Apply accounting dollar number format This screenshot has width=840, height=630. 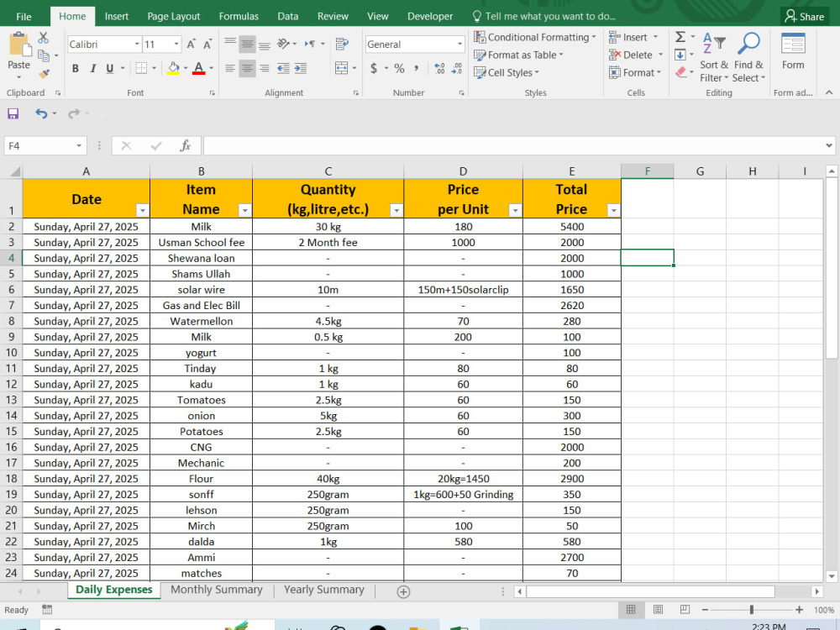tap(374, 68)
